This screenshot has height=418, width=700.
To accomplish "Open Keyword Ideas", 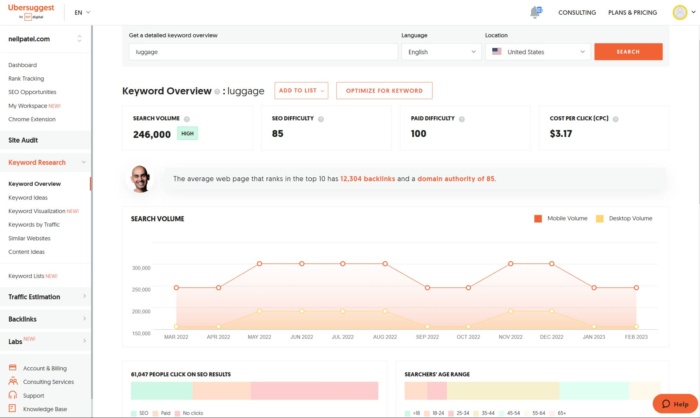I will click(x=28, y=197).
